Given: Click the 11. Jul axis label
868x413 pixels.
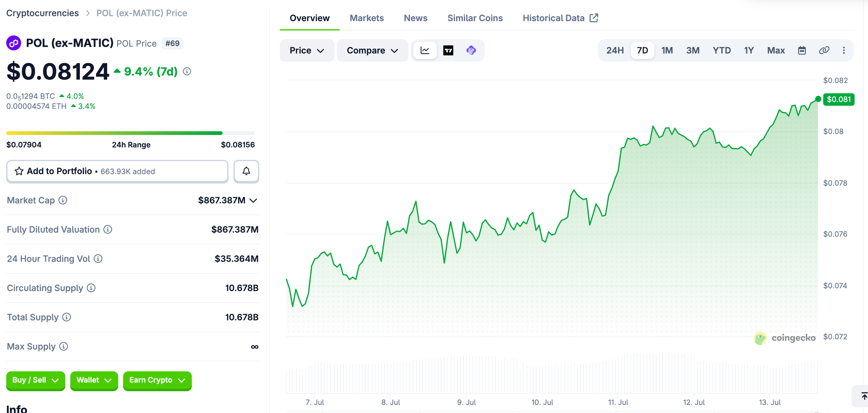Looking at the screenshot, I should (618, 402).
